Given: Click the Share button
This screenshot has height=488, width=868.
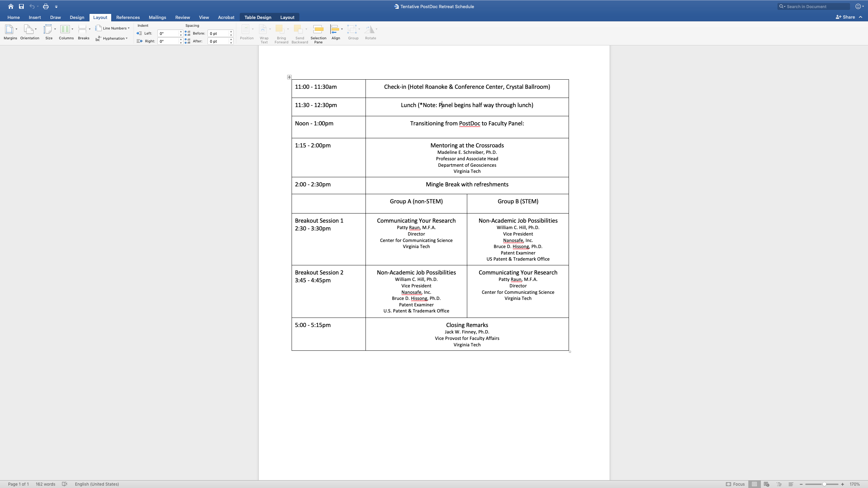Looking at the screenshot, I should point(845,17).
